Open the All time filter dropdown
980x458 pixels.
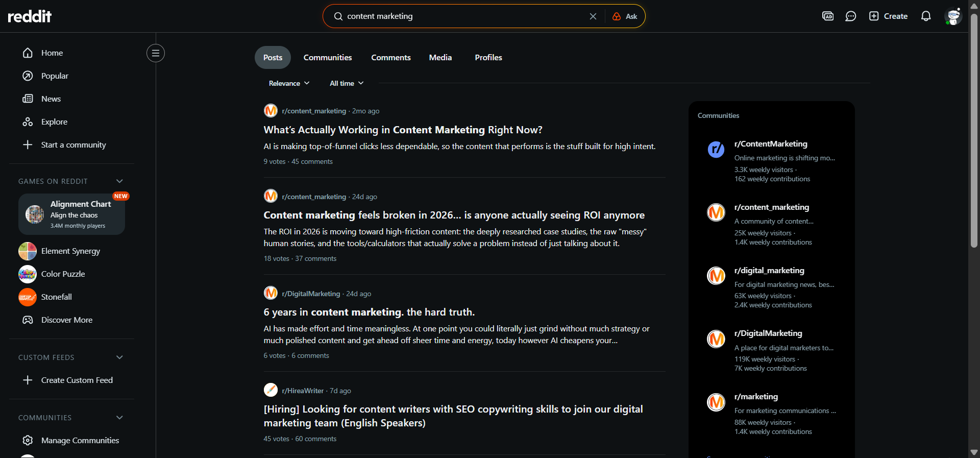coord(347,83)
